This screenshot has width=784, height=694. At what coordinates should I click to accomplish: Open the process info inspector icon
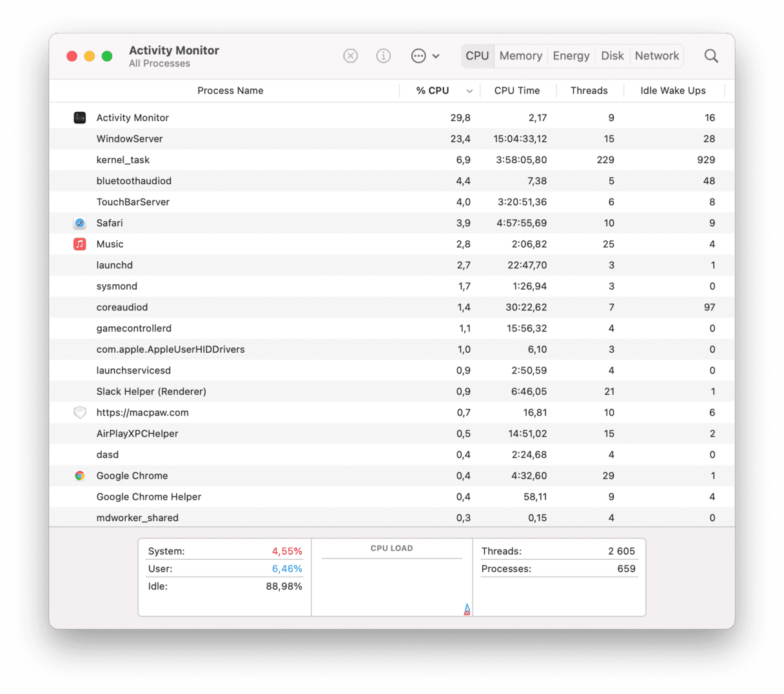tap(384, 56)
